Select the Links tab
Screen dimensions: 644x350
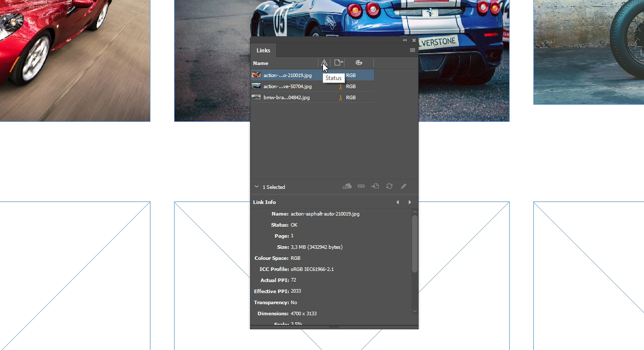(x=263, y=50)
